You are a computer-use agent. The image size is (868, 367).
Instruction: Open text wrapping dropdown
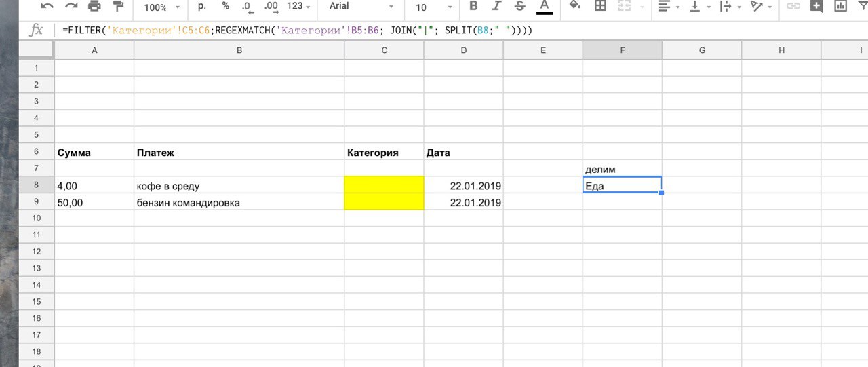[x=730, y=7]
